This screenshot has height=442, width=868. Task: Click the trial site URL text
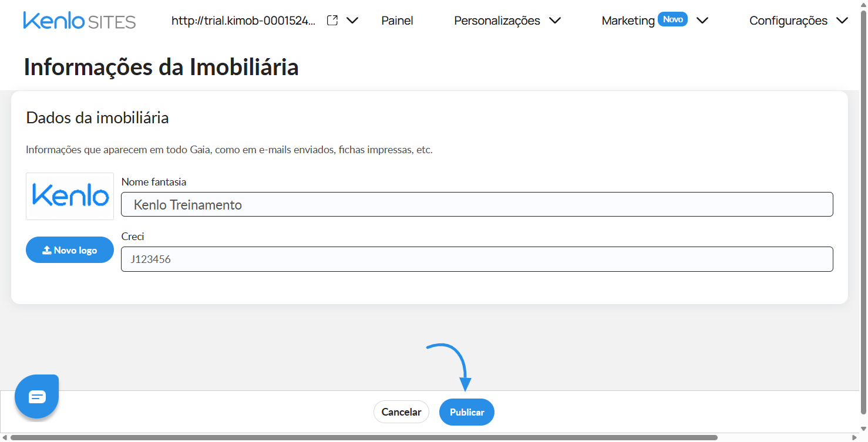[x=244, y=21]
